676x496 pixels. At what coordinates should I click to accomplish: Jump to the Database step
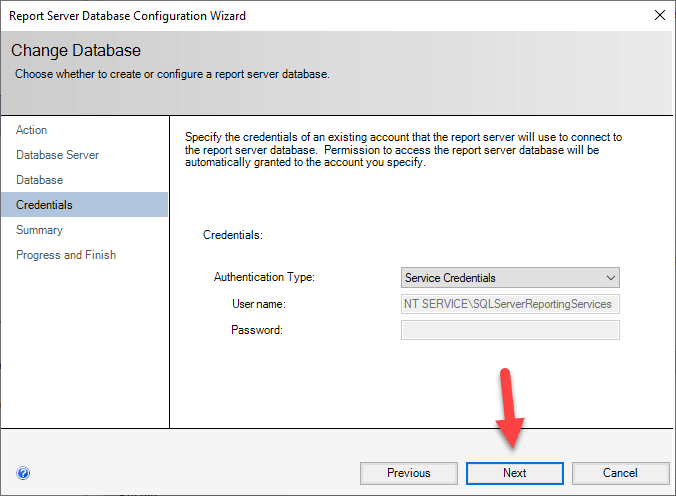pyautogui.click(x=40, y=180)
